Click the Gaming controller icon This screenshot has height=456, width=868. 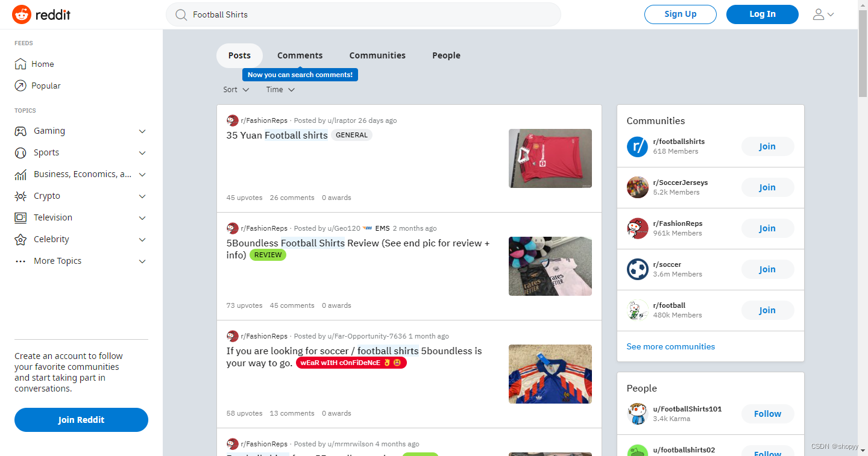[20, 131]
